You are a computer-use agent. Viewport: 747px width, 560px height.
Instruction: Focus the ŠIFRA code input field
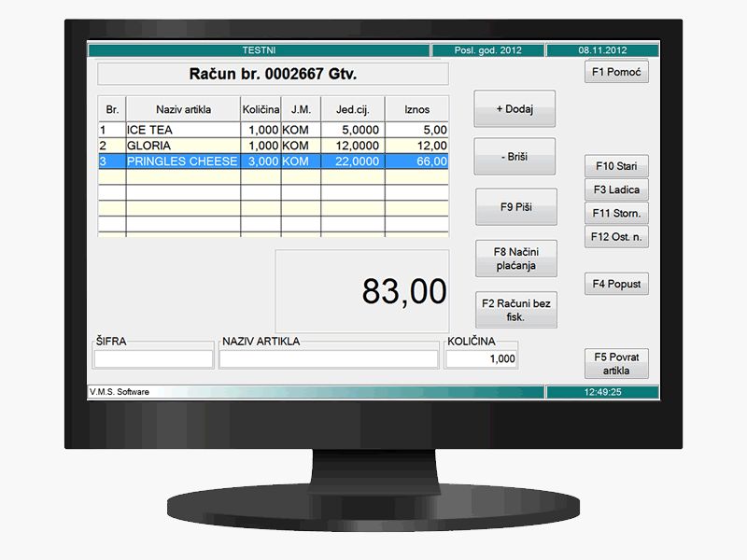(154, 359)
